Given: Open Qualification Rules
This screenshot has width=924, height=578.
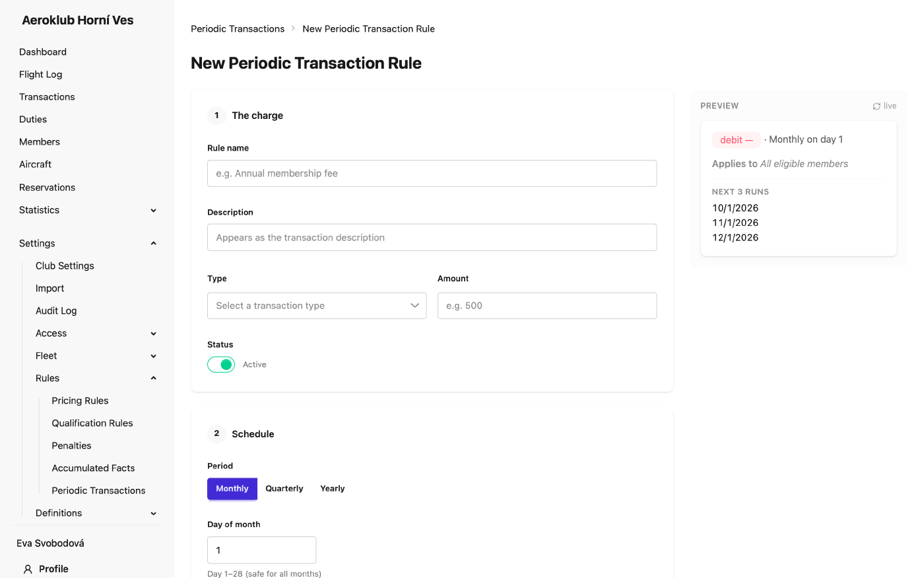Looking at the screenshot, I should click(x=92, y=423).
